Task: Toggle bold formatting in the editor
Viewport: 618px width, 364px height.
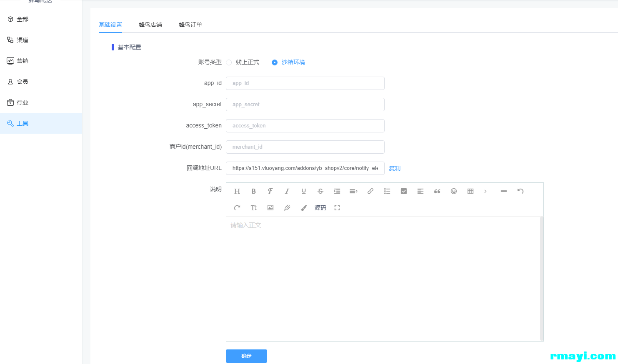Action: (253, 191)
